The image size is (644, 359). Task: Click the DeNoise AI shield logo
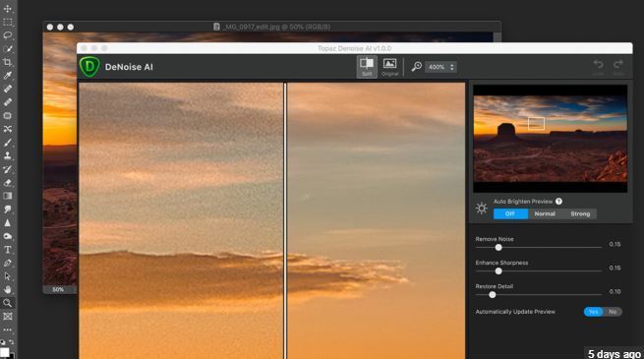click(89, 67)
